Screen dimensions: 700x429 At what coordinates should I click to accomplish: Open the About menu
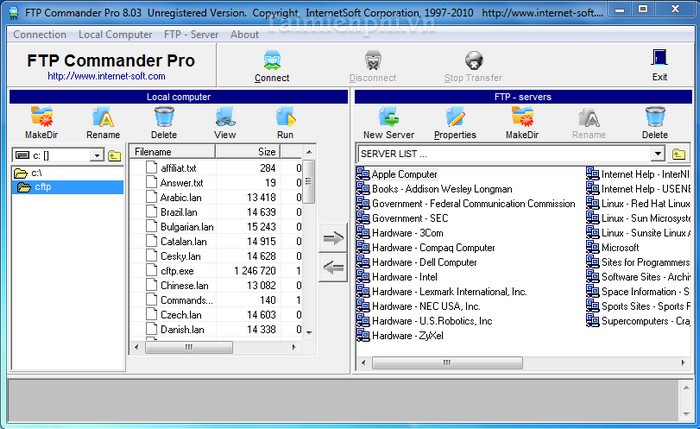click(x=245, y=34)
